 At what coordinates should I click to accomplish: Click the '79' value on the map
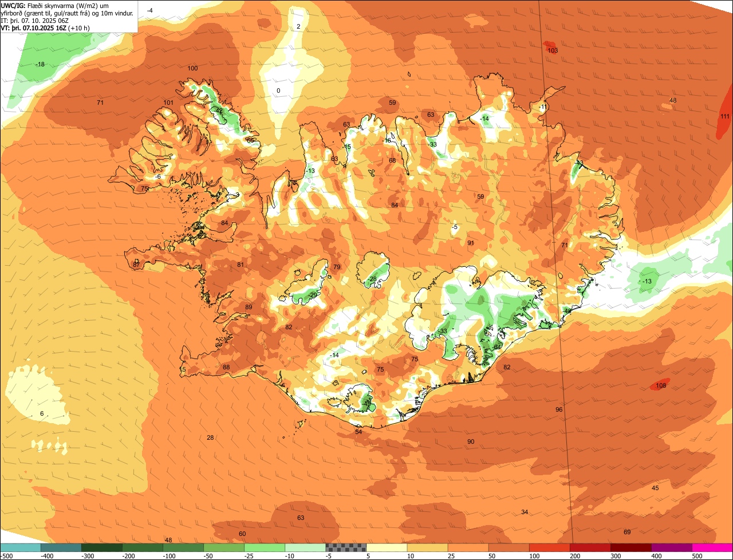coord(337,267)
